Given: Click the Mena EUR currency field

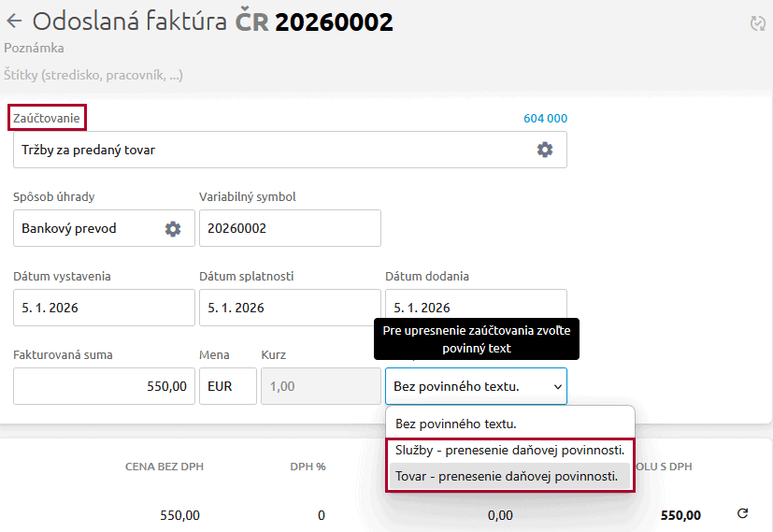Looking at the screenshot, I should click(x=227, y=385).
